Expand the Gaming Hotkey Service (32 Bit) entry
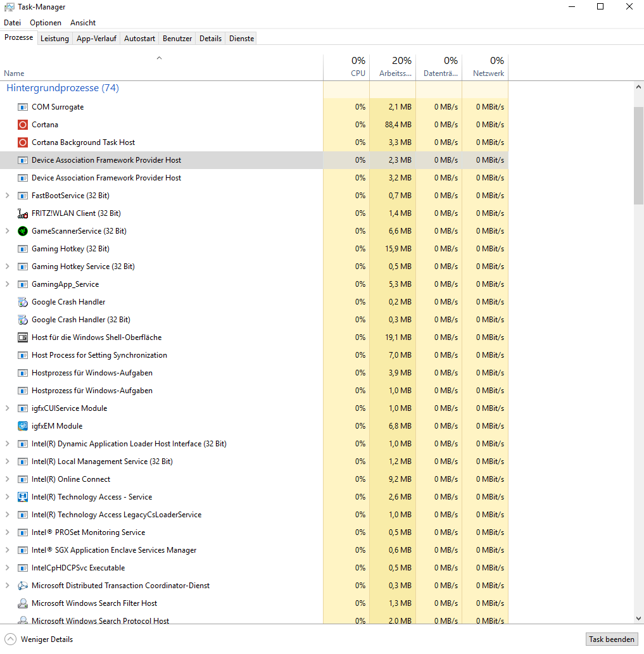644x654 pixels. click(7, 267)
